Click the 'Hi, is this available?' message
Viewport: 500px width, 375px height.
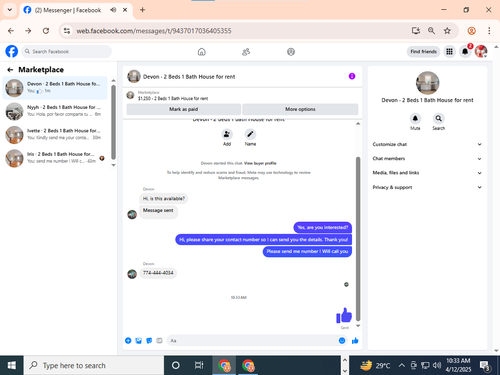(x=164, y=198)
